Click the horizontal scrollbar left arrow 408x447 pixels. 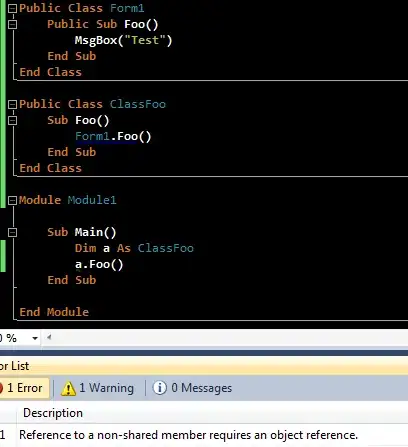point(49,337)
